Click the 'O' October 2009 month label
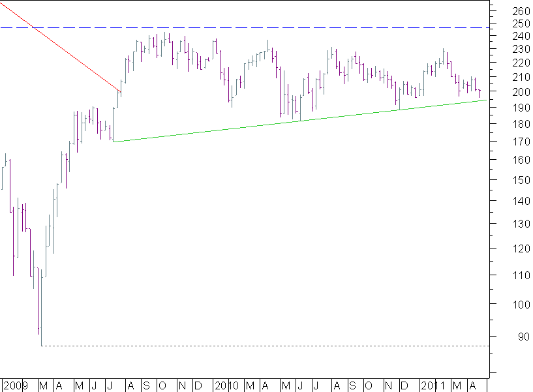 click(162, 386)
